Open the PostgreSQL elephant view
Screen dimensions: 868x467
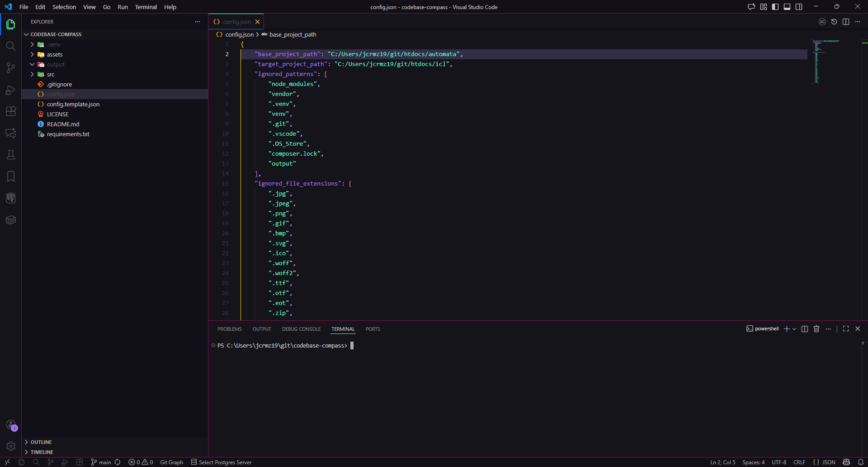(11, 198)
